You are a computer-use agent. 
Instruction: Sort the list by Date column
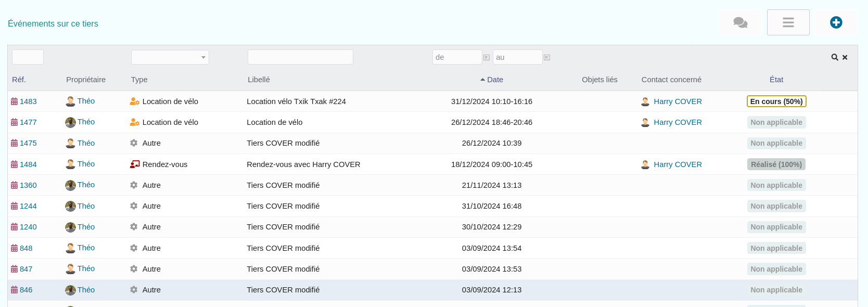(495, 80)
